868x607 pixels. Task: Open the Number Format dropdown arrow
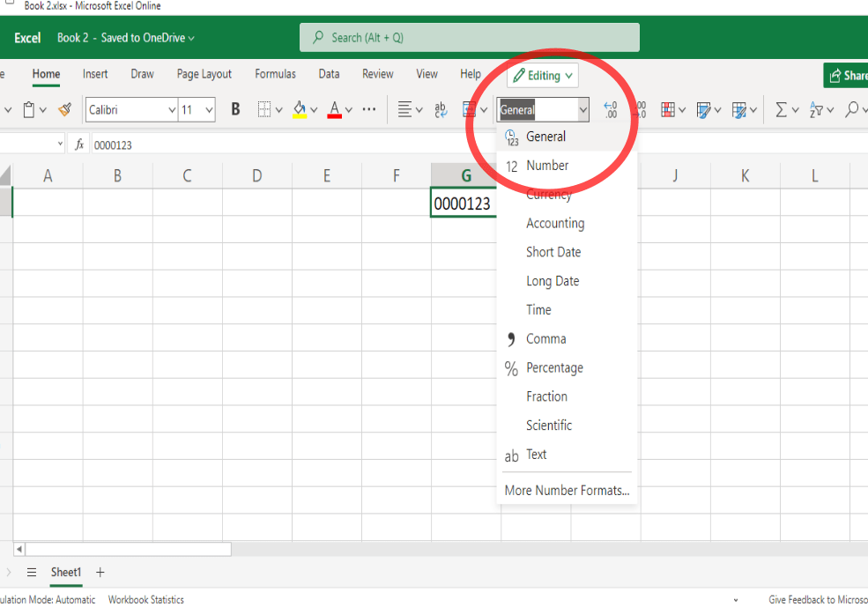[x=583, y=109]
